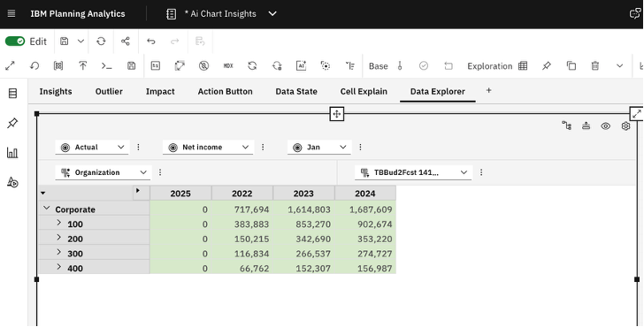Click the Undo icon

coord(151,41)
